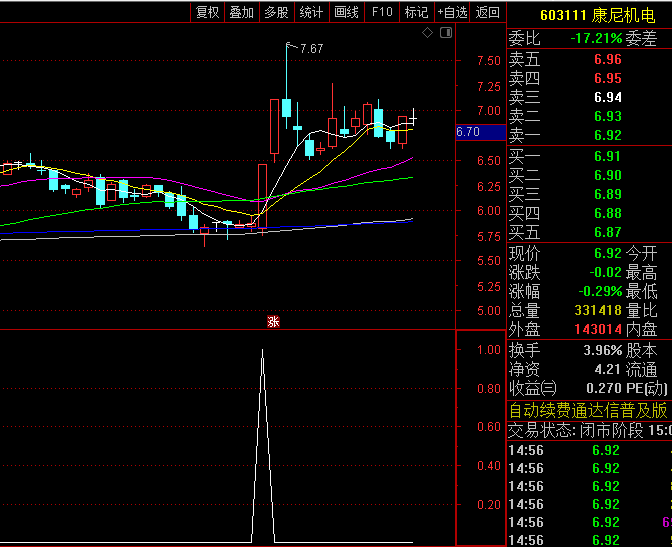This screenshot has height=547, width=672.
Task: Select 买一 price 6.91
Action: point(608,156)
